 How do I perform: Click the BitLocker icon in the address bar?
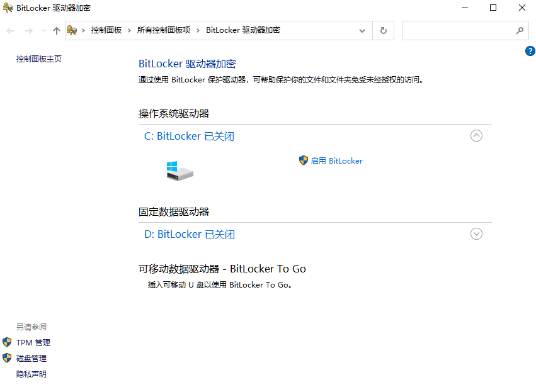(x=72, y=30)
